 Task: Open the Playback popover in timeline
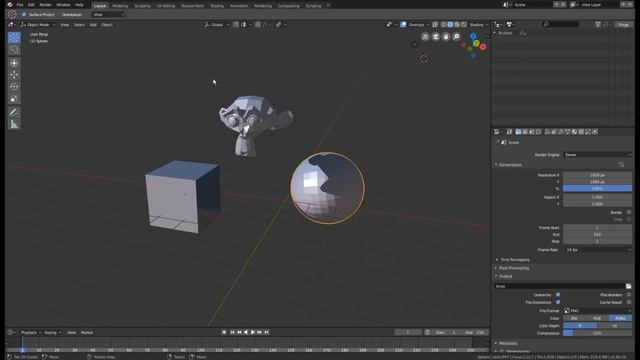30,333
